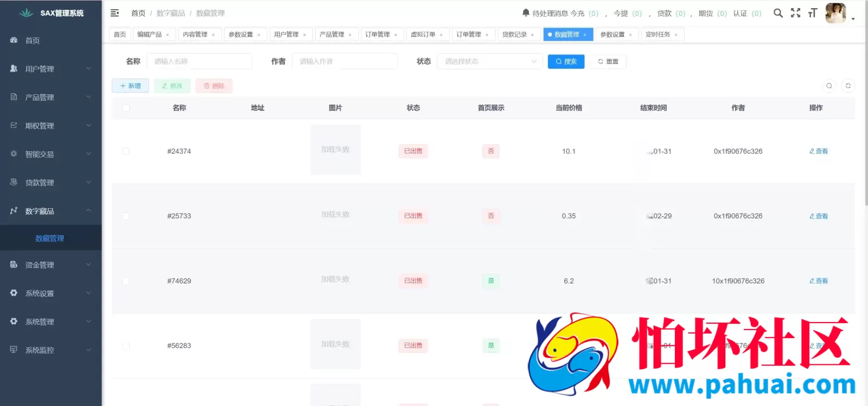Close the 定时任务 tab
Screen dimensions: 868x406
pos(676,35)
